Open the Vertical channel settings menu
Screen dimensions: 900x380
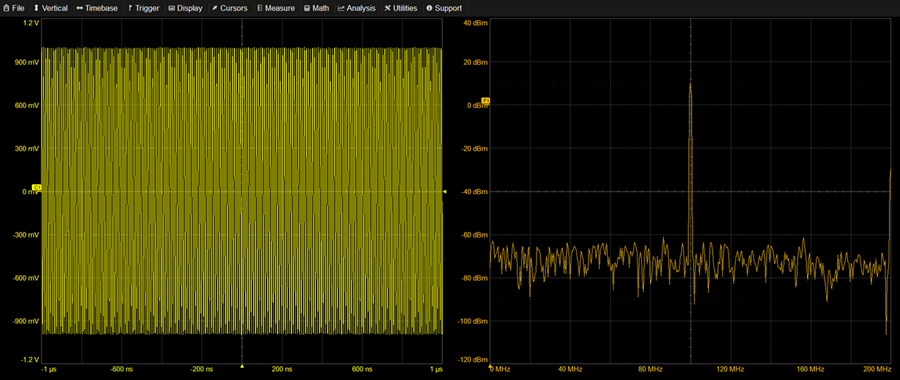[51, 8]
